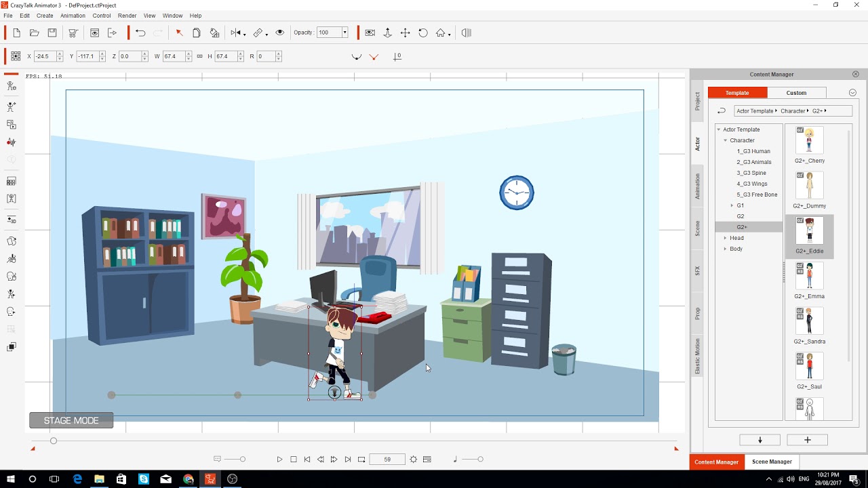Toggle the 3D mode icon in left sidebar
868x488 pixels.
point(11,219)
